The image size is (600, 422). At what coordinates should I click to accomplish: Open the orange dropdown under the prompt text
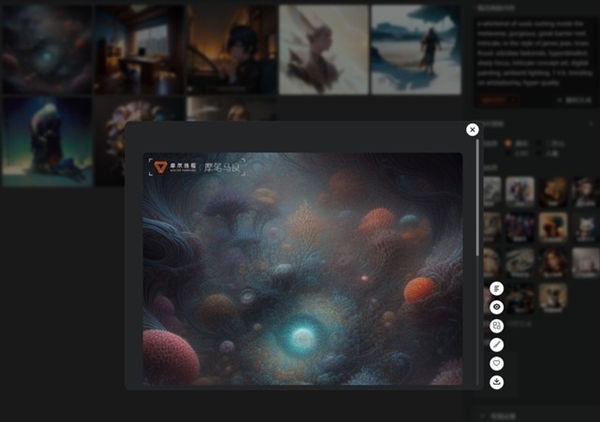pyautogui.click(x=498, y=100)
